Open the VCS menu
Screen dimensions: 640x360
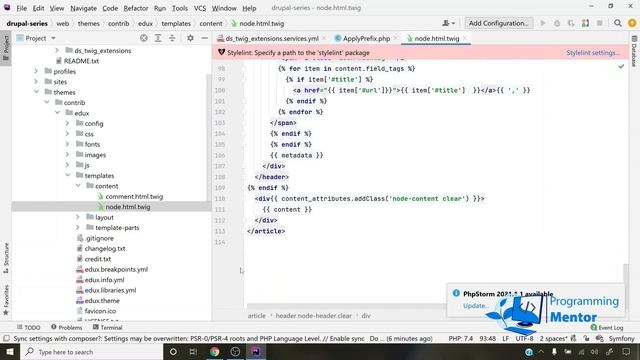[x=200, y=8]
